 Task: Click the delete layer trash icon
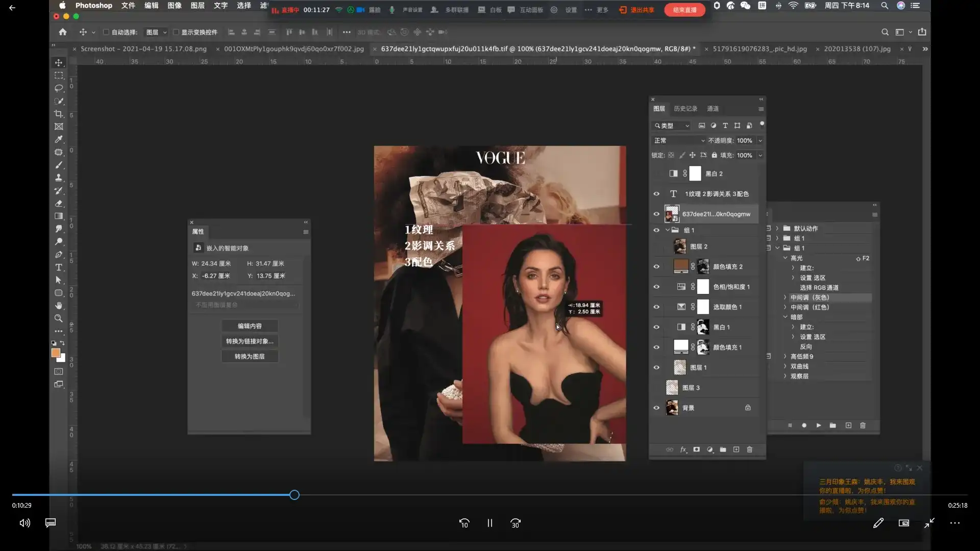click(749, 449)
